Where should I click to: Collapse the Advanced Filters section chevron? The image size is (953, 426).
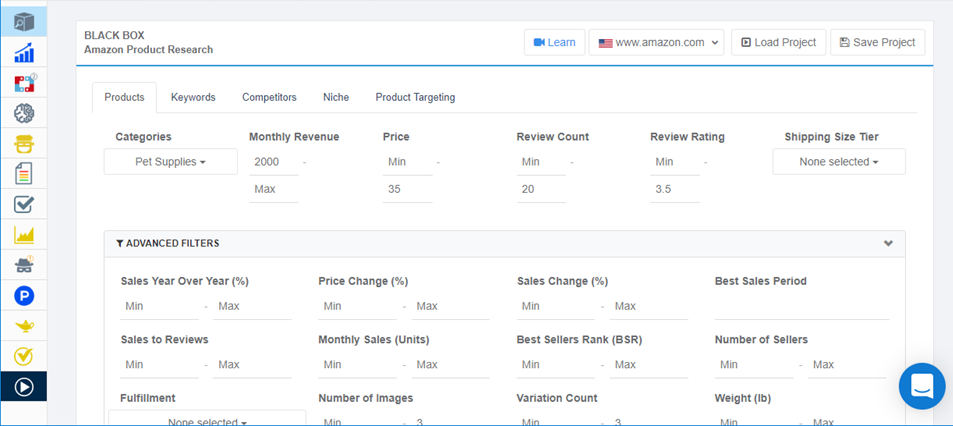pyautogui.click(x=888, y=244)
